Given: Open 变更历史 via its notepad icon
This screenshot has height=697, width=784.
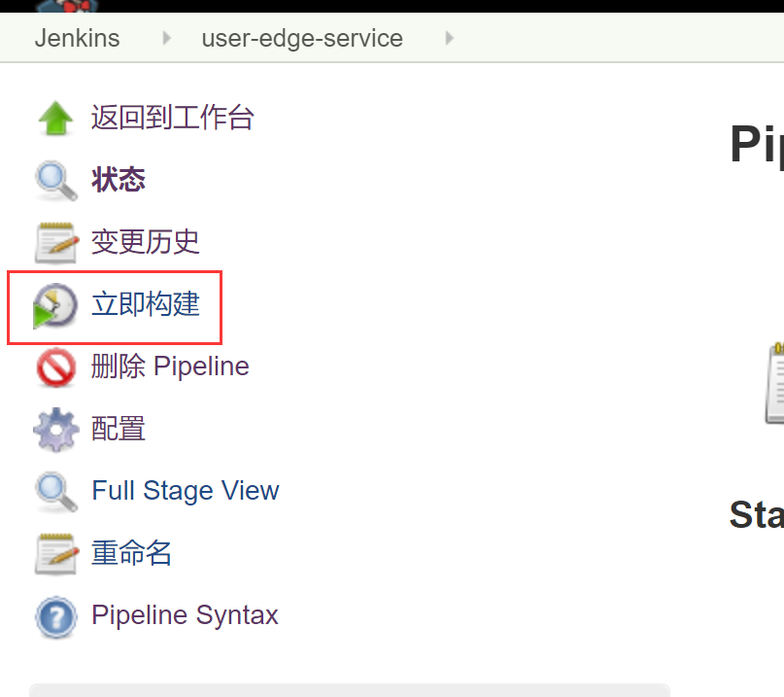Looking at the screenshot, I should coord(55,242).
